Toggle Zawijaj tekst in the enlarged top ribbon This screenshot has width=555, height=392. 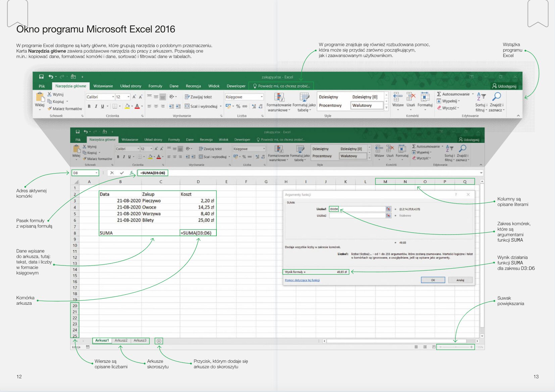[x=198, y=97]
